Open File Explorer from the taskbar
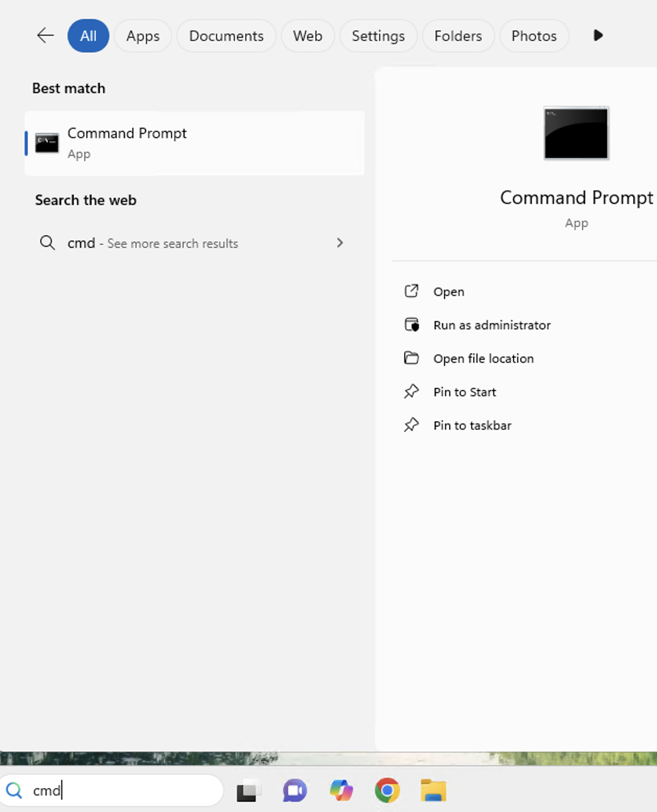 point(433,791)
